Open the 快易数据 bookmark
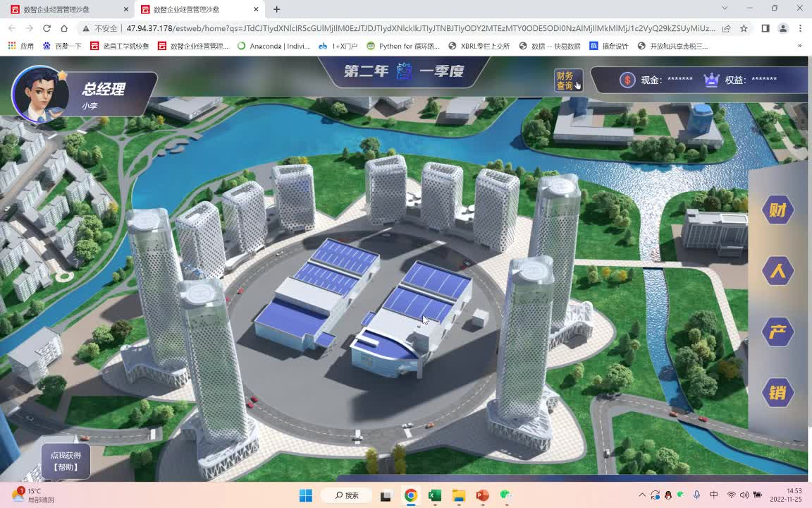This screenshot has height=508, width=812. pyautogui.click(x=550, y=46)
